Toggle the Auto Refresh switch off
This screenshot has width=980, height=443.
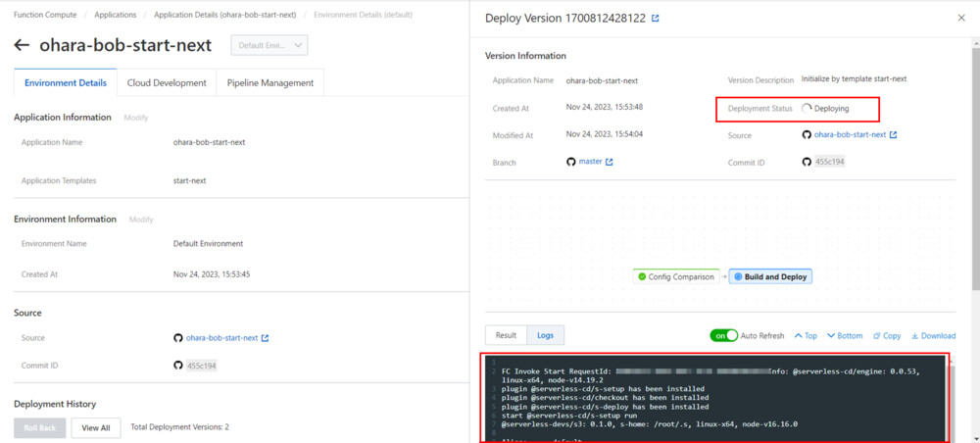click(x=723, y=335)
